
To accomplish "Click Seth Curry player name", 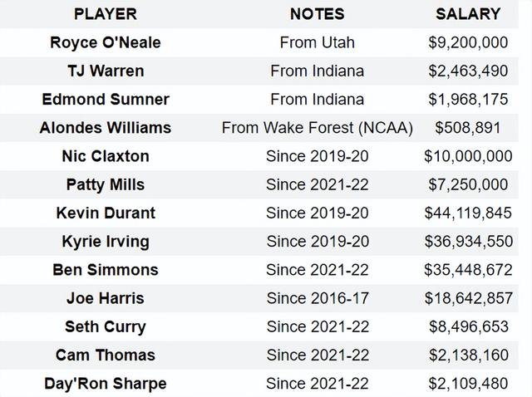I will click(106, 327).
